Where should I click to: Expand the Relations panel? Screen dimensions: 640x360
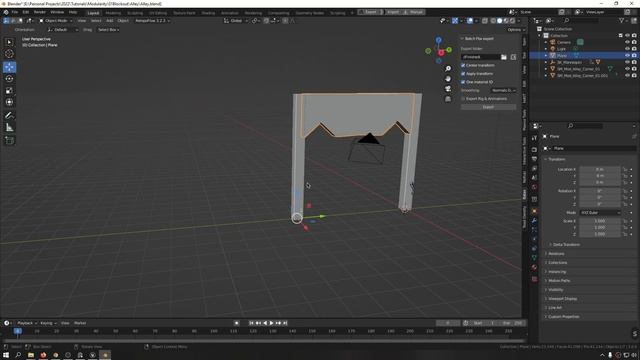pos(556,253)
